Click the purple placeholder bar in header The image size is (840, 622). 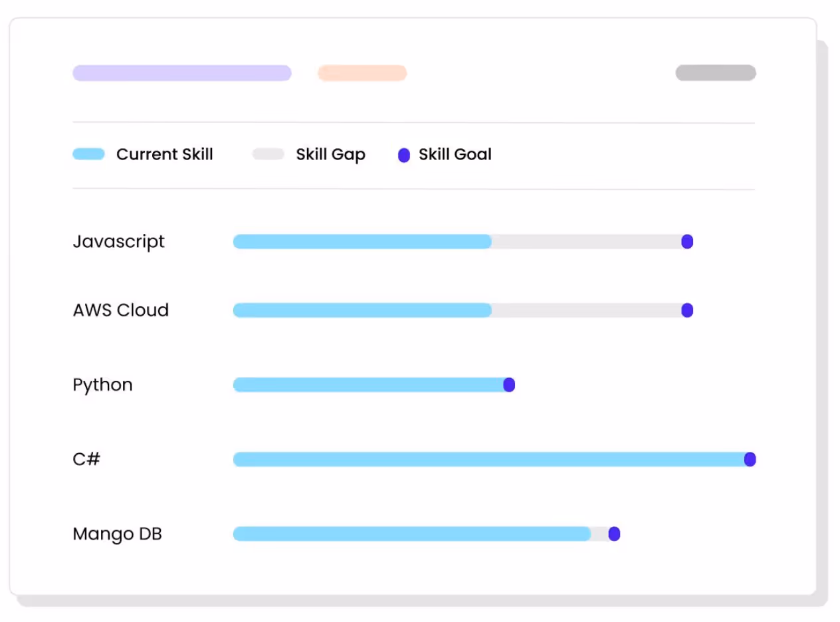[182, 73]
